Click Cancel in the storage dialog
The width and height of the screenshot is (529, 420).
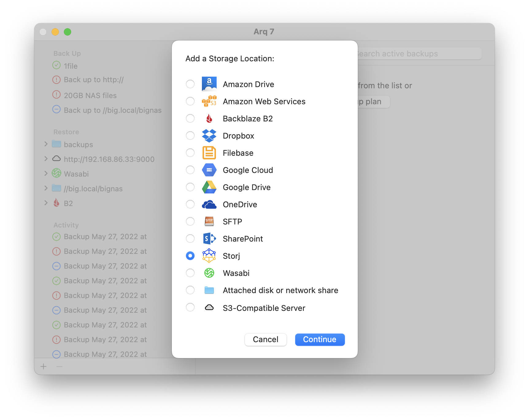[x=266, y=340]
